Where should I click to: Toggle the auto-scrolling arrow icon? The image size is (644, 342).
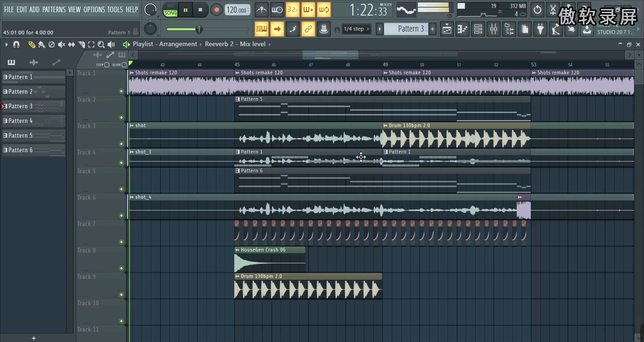(277, 29)
